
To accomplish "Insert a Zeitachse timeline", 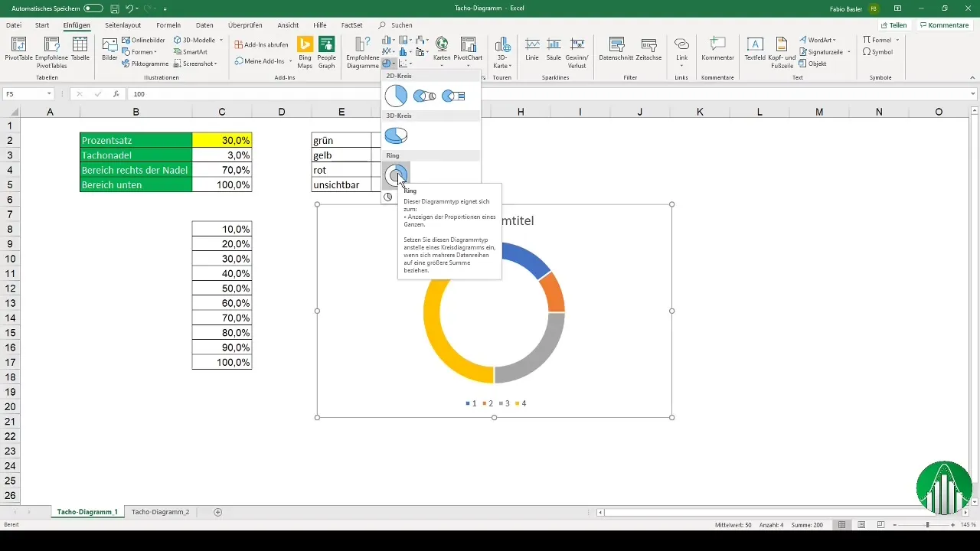I will click(x=649, y=50).
